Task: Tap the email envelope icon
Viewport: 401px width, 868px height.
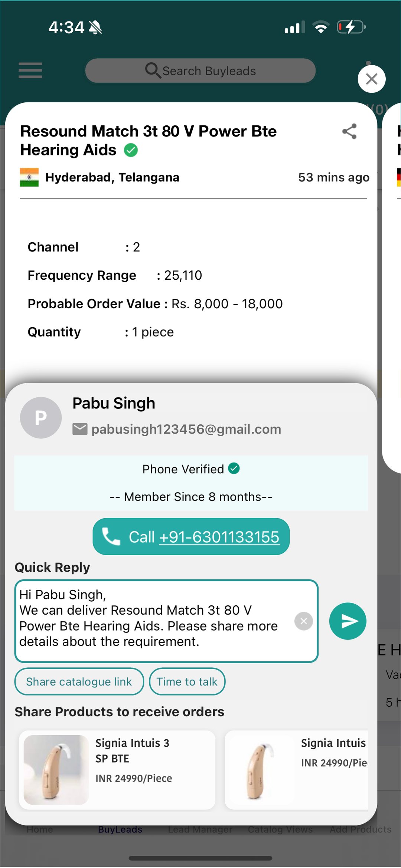Action: pos(80,429)
